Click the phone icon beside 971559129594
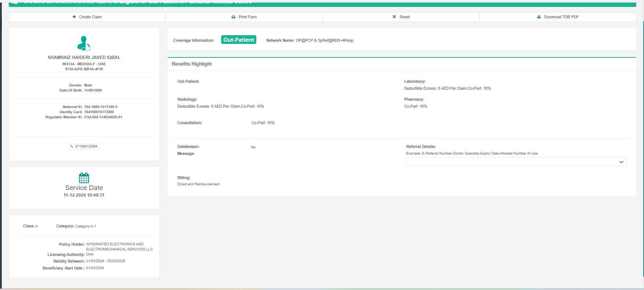This screenshot has height=290, width=644. click(x=72, y=146)
